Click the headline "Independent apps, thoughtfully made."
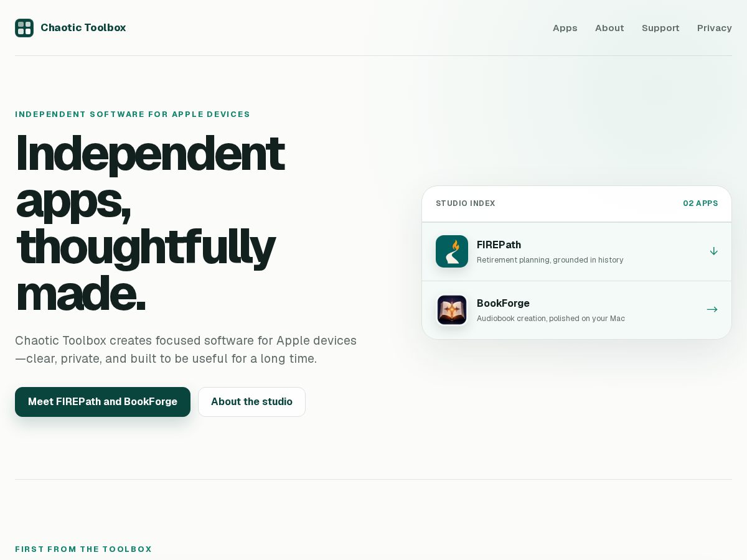Screen dimensions: 747x560 [x=149, y=223]
